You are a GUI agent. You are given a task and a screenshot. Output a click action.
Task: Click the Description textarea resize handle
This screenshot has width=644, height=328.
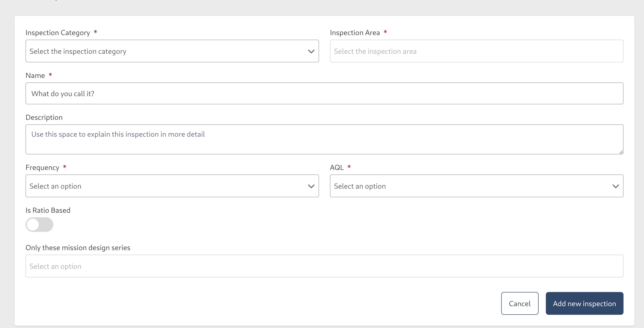[x=621, y=152]
